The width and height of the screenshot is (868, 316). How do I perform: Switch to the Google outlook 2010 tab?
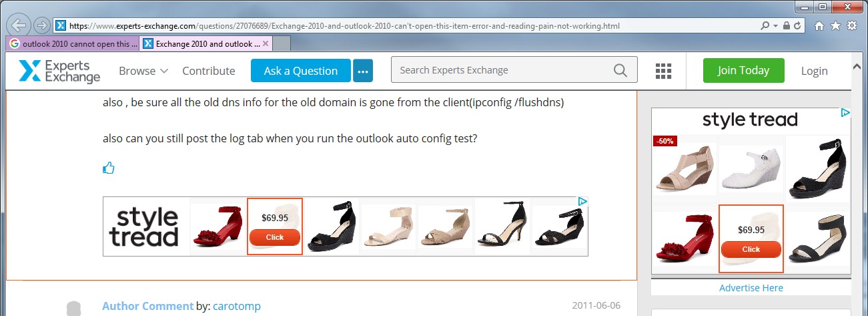coord(73,43)
